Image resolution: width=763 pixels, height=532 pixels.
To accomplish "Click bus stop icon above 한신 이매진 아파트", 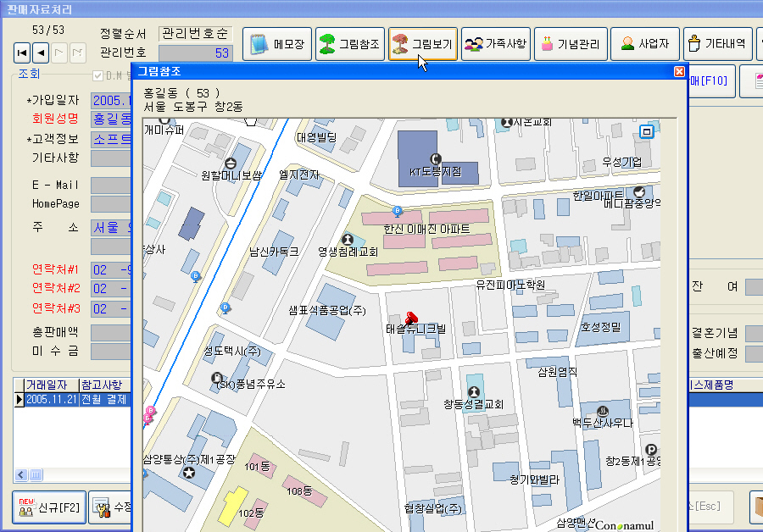I will pyautogui.click(x=397, y=211).
